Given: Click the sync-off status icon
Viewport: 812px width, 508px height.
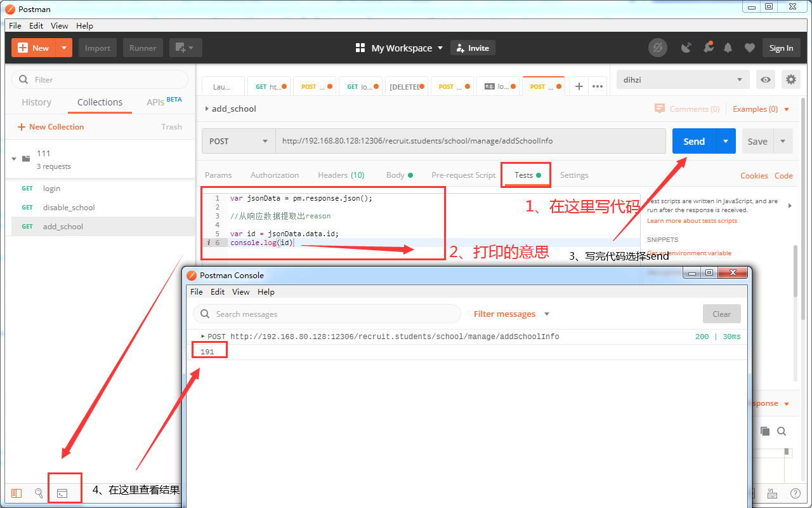Looking at the screenshot, I should (x=658, y=48).
